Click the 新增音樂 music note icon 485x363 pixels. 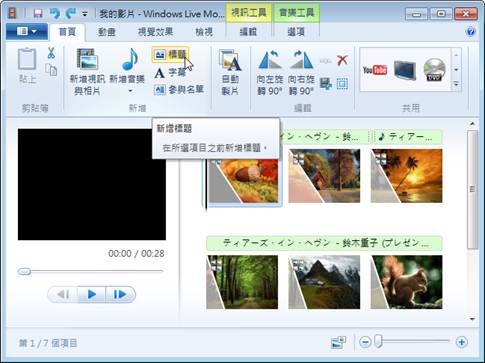click(130, 59)
